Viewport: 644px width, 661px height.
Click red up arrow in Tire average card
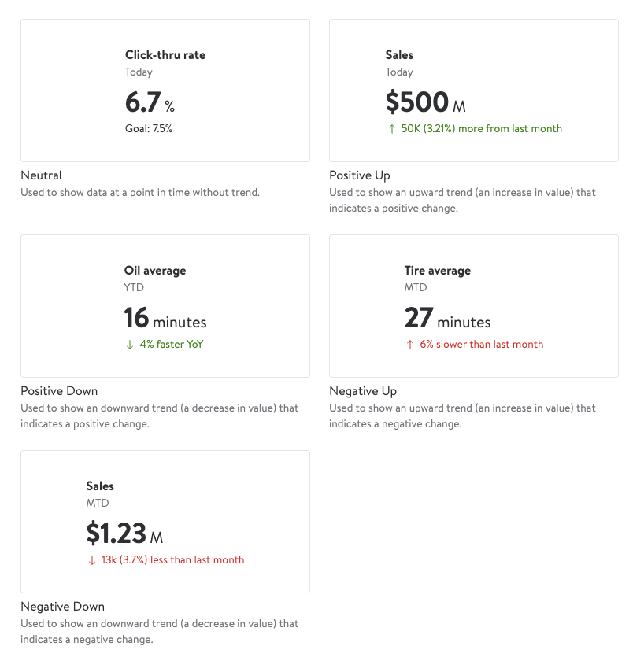coord(410,345)
